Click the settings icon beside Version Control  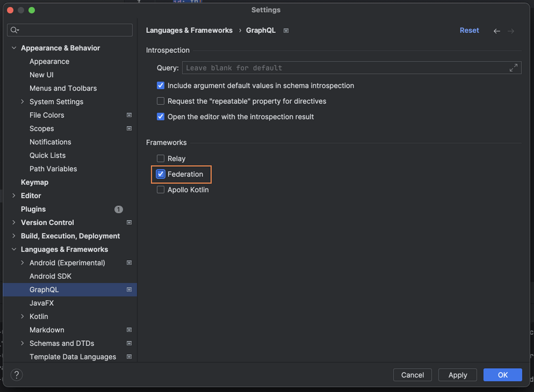[129, 222]
